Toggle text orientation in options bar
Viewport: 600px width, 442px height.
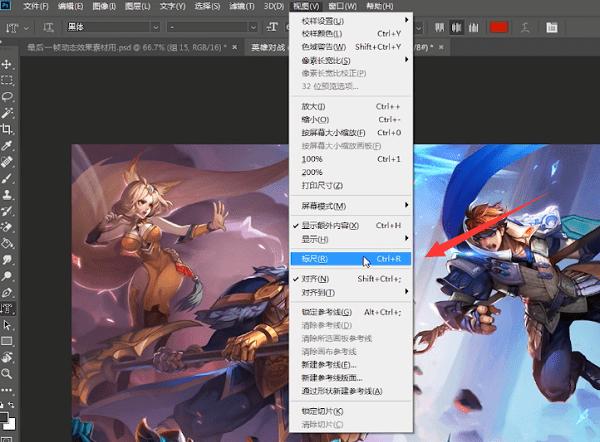click(48, 28)
